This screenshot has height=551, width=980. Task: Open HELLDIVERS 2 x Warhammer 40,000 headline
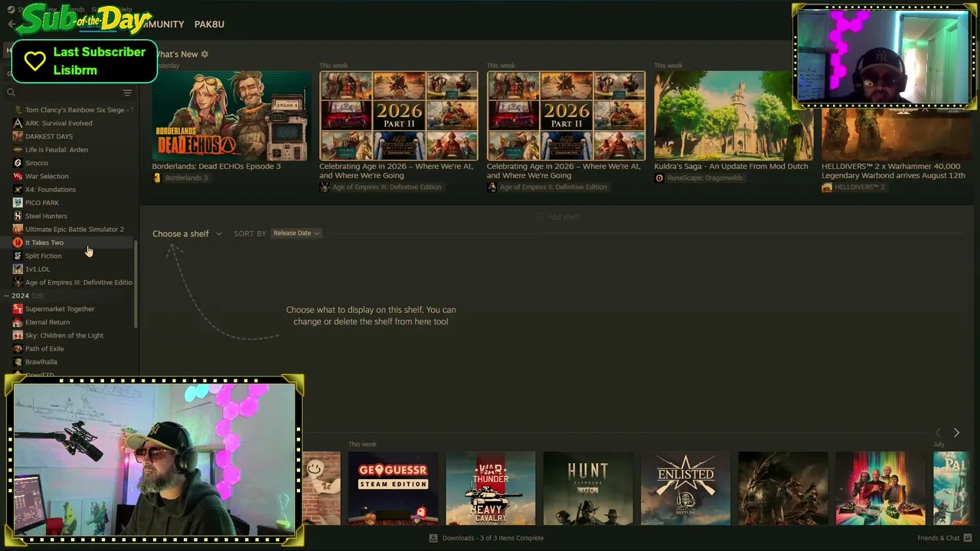[x=893, y=171]
